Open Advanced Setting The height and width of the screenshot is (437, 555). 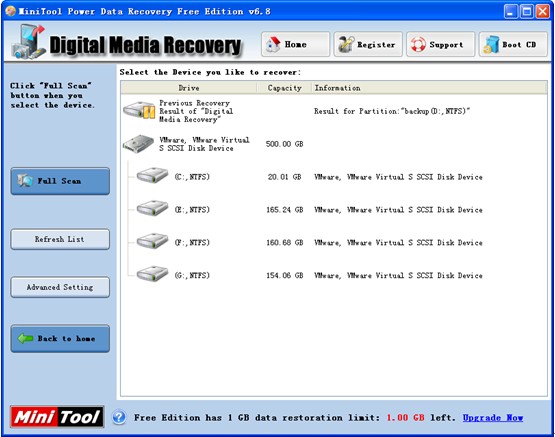60,287
